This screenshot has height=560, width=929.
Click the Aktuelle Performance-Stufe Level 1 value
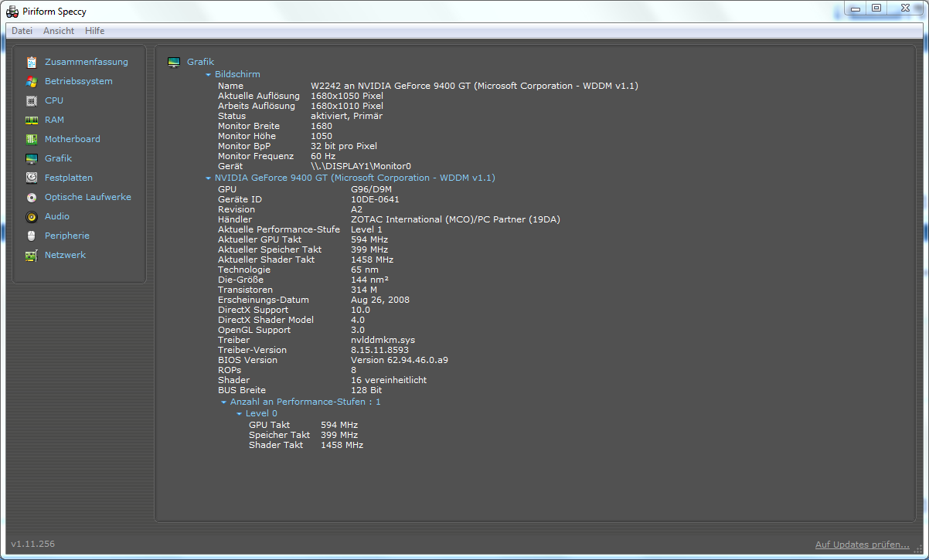[x=366, y=229]
